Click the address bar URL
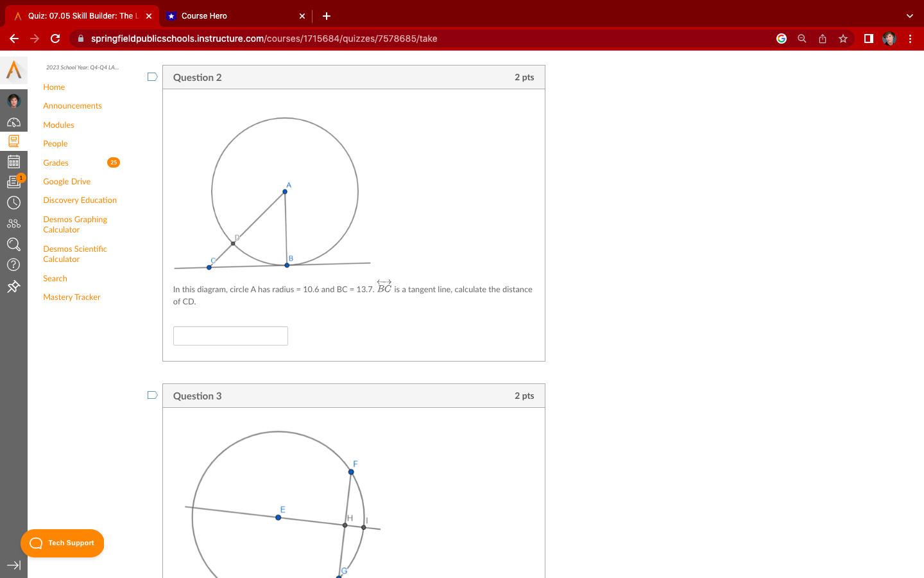 (264, 39)
